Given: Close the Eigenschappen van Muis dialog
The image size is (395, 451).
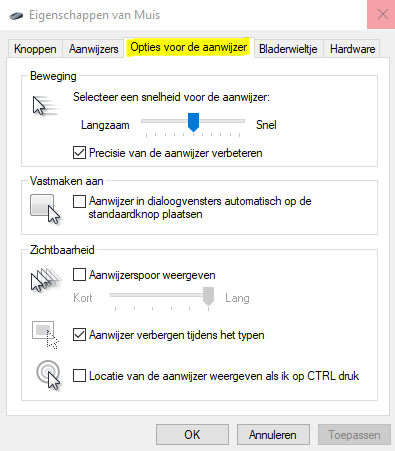Looking at the screenshot, I should click(382, 14).
